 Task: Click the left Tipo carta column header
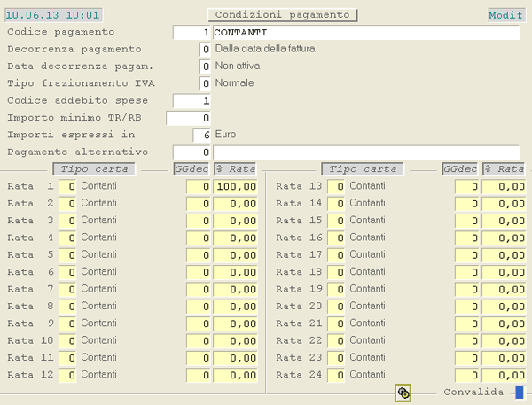pyautogui.click(x=92, y=169)
